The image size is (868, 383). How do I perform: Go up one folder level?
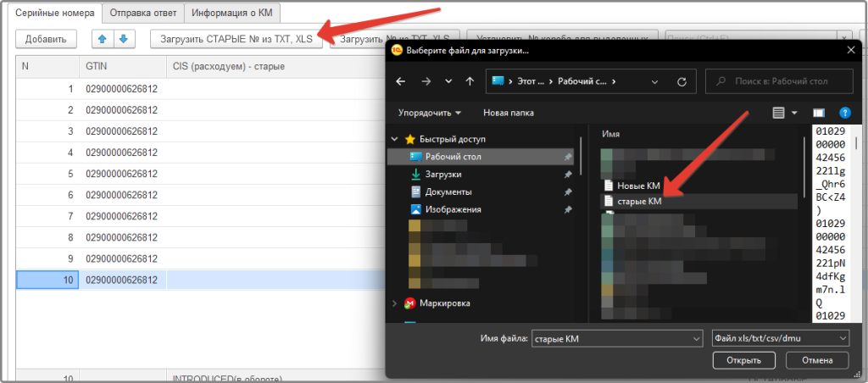pos(470,81)
